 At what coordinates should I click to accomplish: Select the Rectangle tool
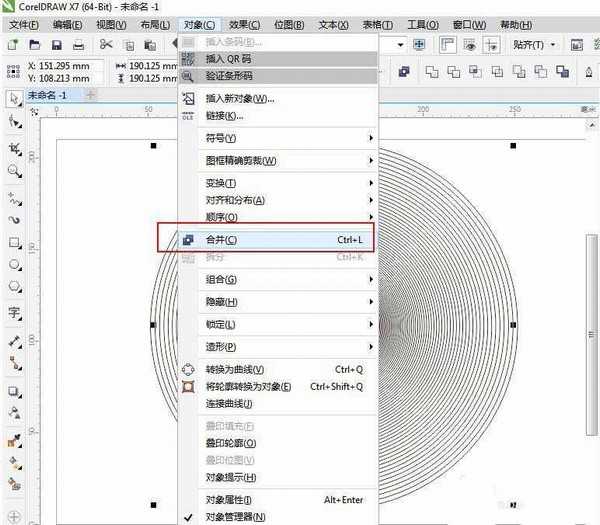coord(14,243)
